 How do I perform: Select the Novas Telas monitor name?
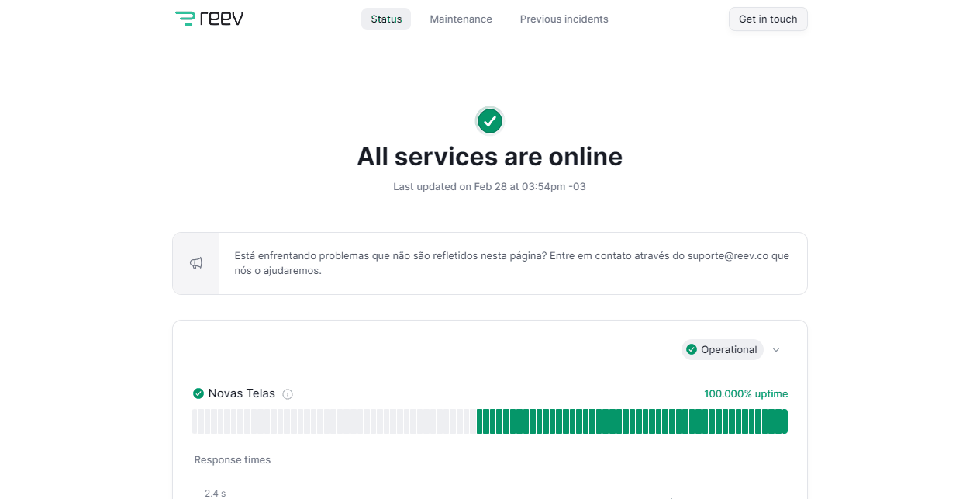(241, 393)
